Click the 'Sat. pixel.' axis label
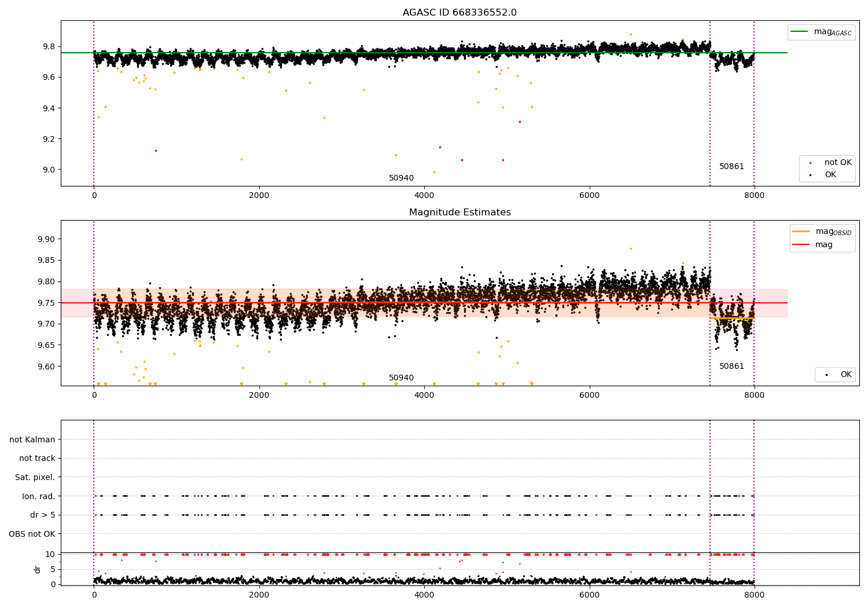868x608 pixels. pos(35,477)
